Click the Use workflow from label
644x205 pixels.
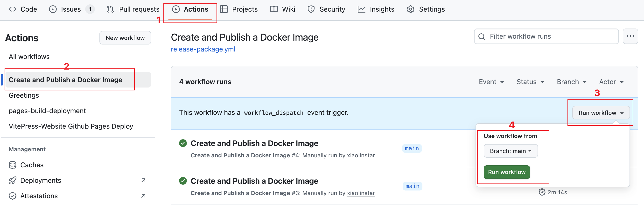click(x=510, y=136)
